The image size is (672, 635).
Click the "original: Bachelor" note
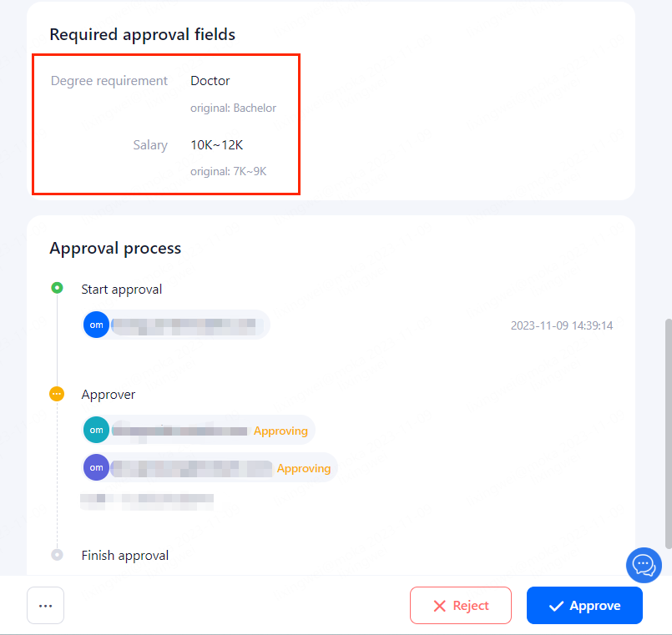pos(233,108)
